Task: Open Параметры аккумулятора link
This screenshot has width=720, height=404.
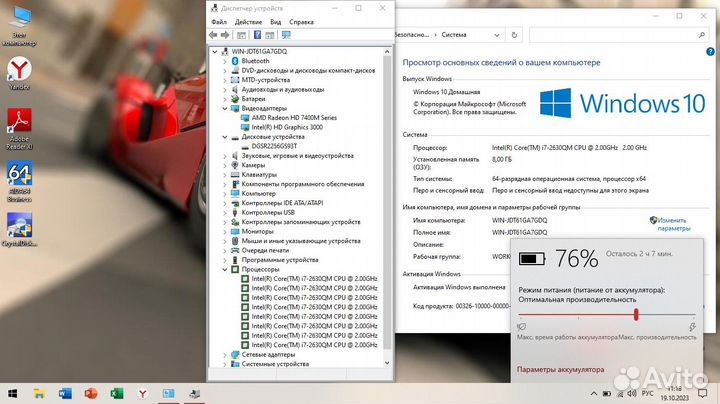Action: click(x=560, y=370)
